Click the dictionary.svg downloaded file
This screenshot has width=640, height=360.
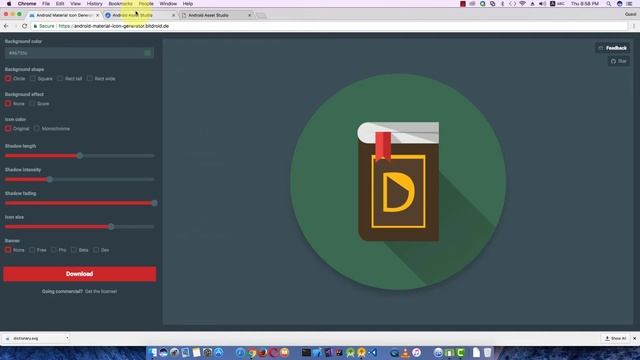click(26, 338)
